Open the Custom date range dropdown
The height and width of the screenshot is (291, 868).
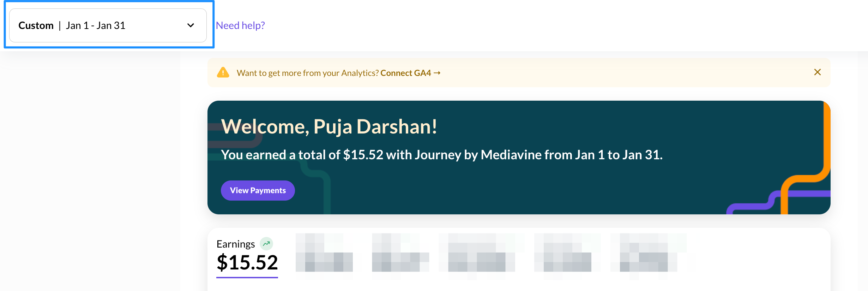tap(108, 25)
